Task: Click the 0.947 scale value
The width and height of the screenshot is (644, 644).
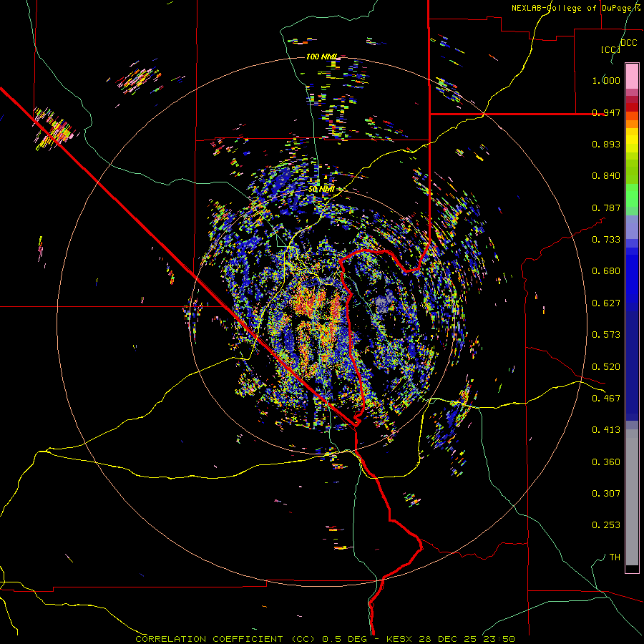Action: pyautogui.click(x=606, y=112)
